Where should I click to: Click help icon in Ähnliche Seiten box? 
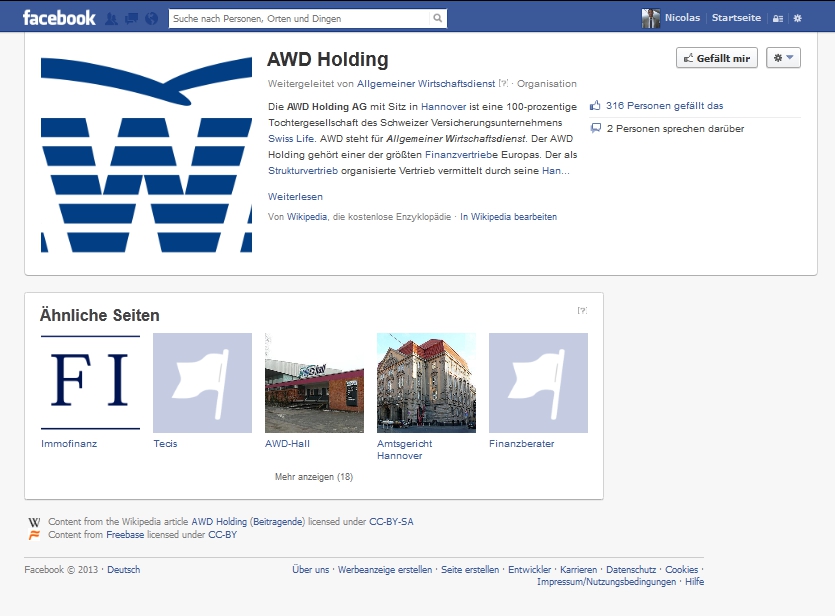tap(583, 310)
